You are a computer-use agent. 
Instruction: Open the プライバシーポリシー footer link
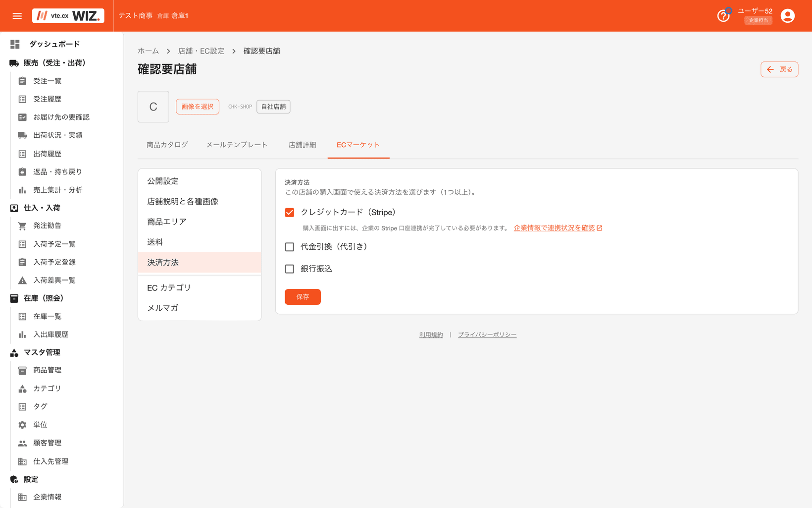[487, 335]
